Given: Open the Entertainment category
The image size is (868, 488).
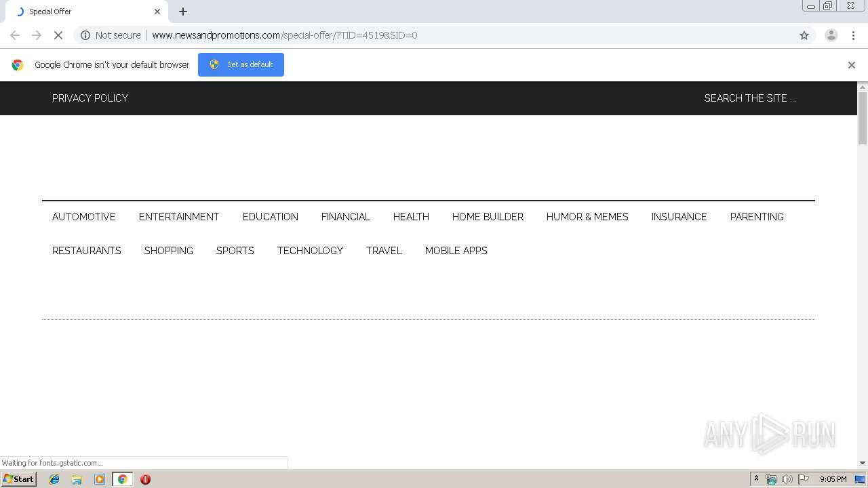Looking at the screenshot, I should click(179, 217).
